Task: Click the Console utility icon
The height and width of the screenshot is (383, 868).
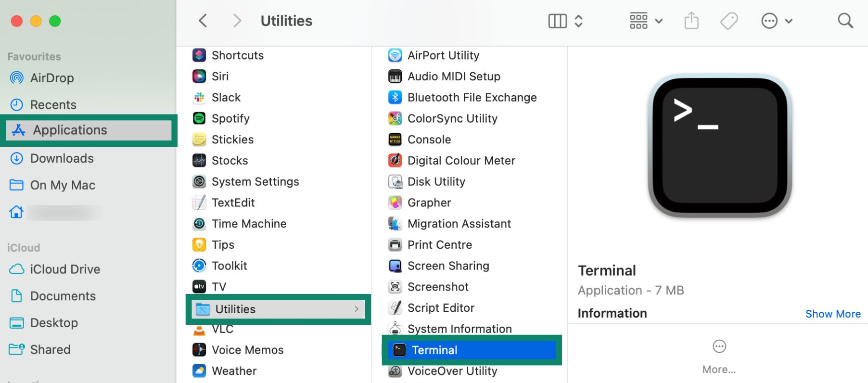Action: [395, 140]
